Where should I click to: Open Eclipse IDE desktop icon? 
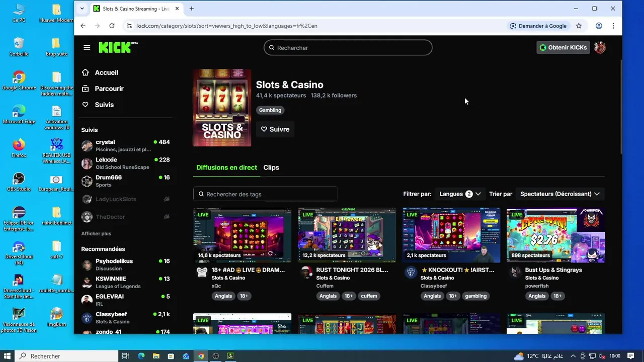(x=19, y=219)
